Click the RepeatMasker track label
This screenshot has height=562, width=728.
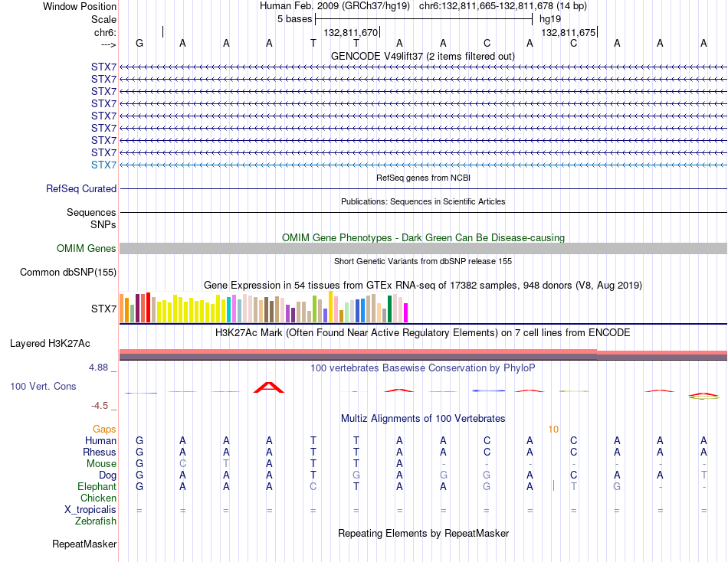(84, 544)
